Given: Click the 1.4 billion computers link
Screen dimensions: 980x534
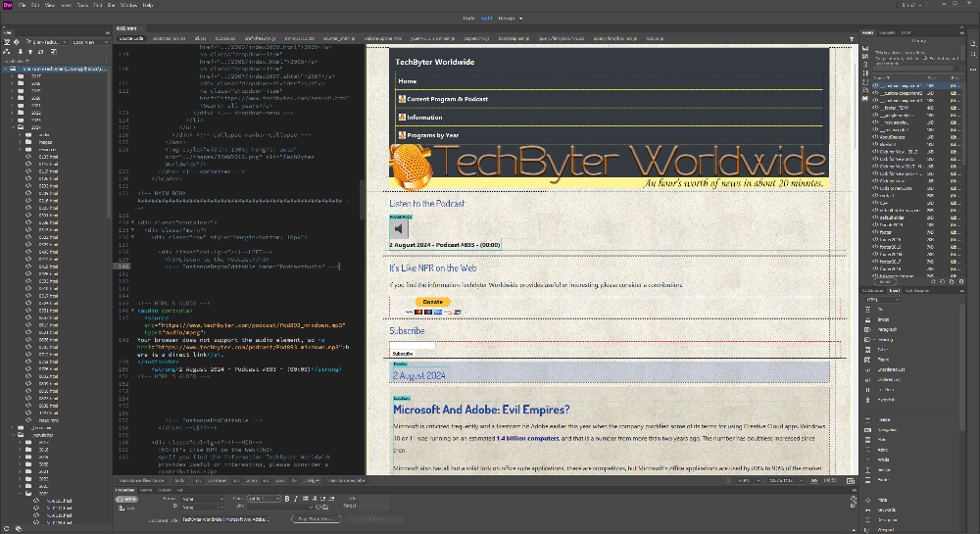Looking at the screenshot, I should pos(527,438).
